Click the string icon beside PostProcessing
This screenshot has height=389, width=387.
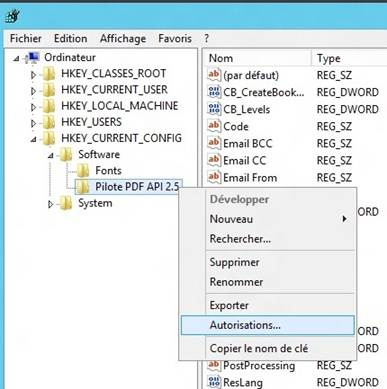(x=214, y=365)
